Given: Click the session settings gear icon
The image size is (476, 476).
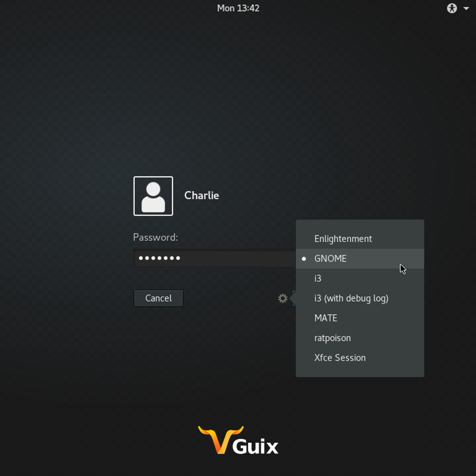Looking at the screenshot, I should click(x=282, y=298).
